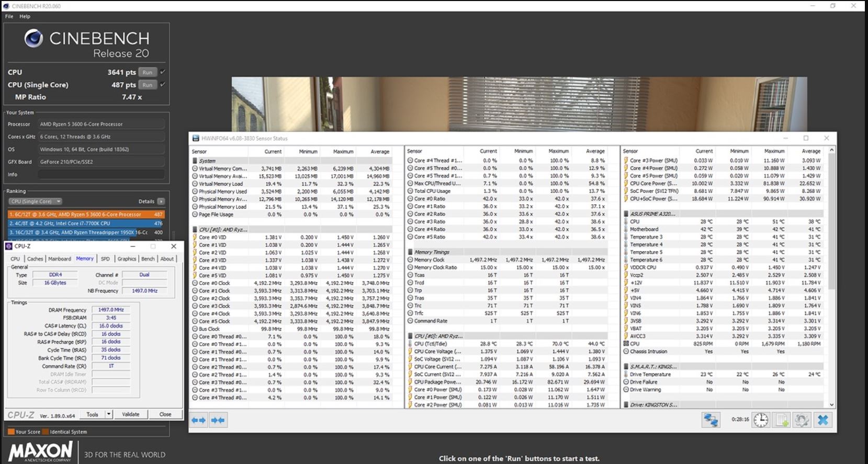
Task: Click the CPU (Tctl/Tdie) thermometer icon
Action: [411, 344]
